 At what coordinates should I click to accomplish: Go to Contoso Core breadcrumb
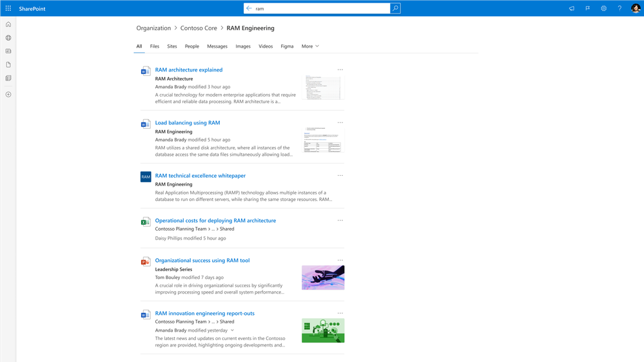[199, 28]
